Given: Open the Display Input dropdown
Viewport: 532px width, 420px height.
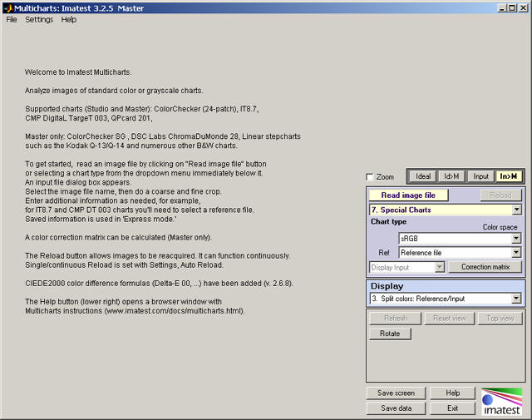Looking at the screenshot, I should pos(406,267).
